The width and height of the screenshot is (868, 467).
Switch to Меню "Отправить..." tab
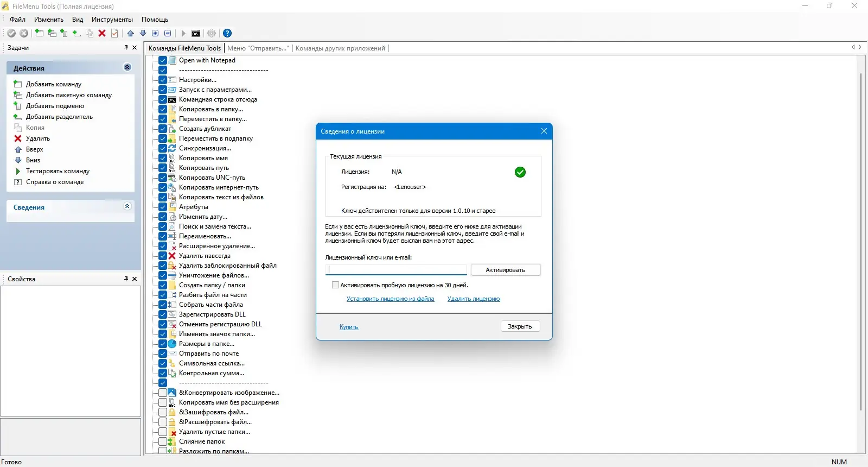tap(258, 48)
